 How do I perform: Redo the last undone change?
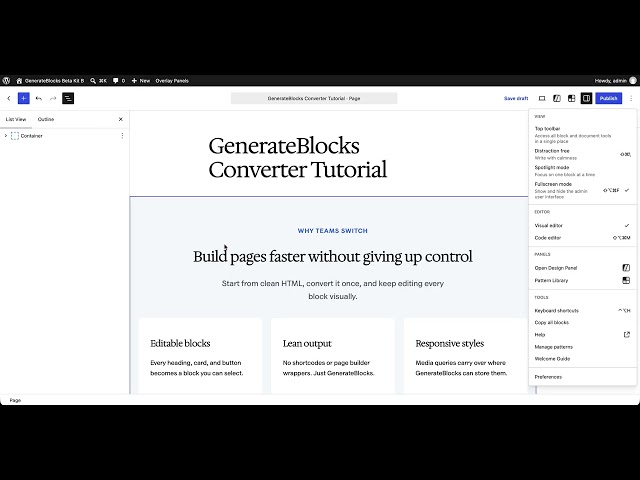[53, 98]
